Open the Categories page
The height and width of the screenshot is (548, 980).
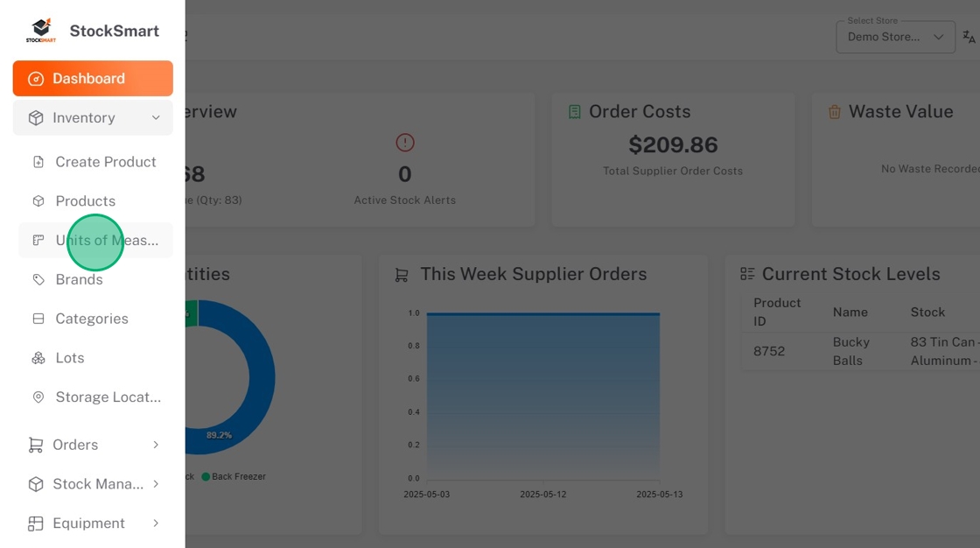95,319
